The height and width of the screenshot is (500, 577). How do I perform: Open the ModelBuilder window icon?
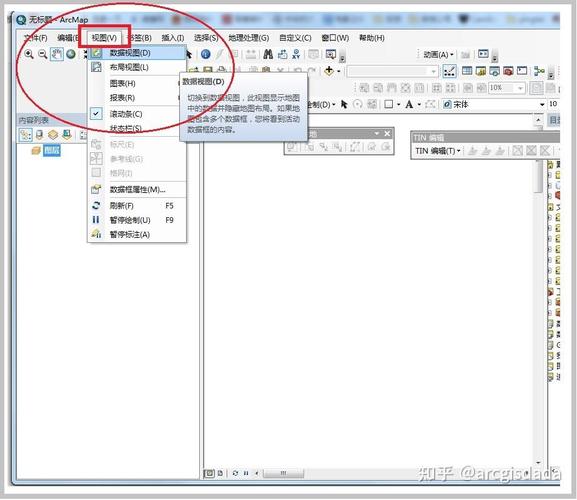coord(539,71)
